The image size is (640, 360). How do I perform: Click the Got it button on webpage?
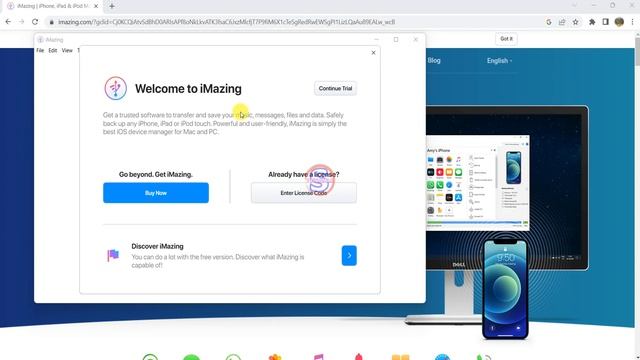click(x=506, y=39)
